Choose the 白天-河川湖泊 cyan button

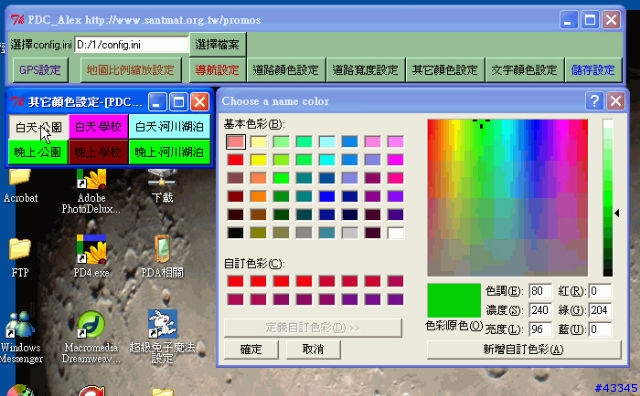[169, 127]
